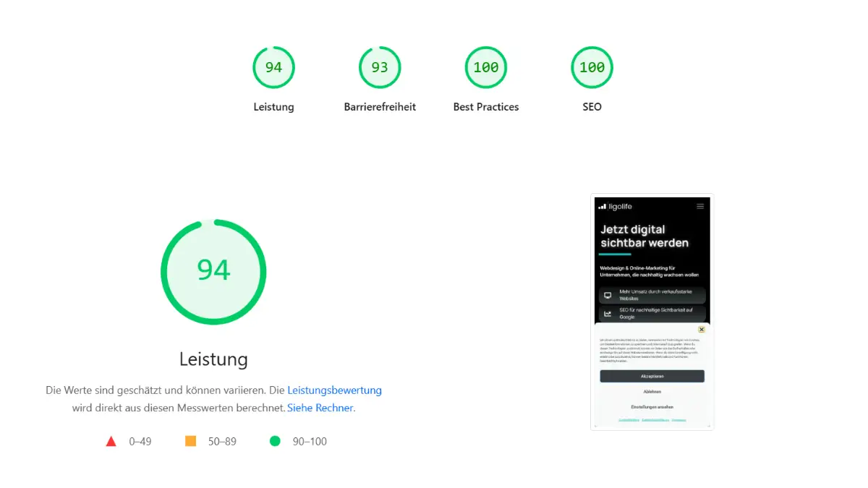Click the large 94 performance score ring
This screenshot has width=868, height=488.
pyautogui.click(x=213, y=271)
